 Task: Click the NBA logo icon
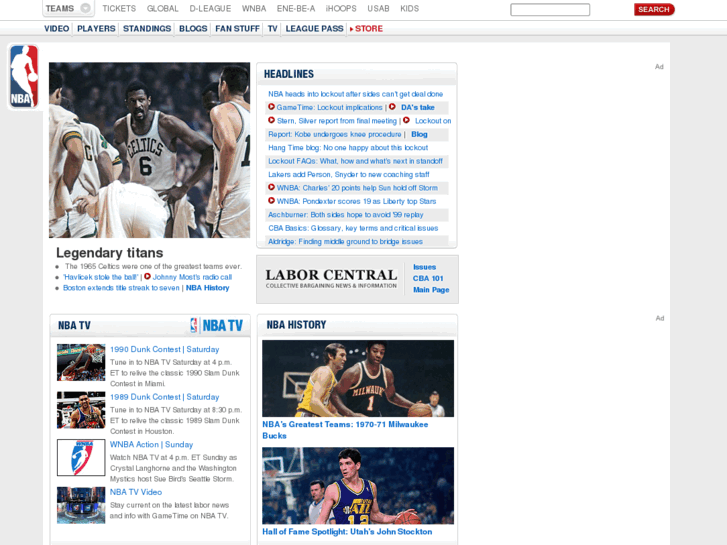coord(24,77)
